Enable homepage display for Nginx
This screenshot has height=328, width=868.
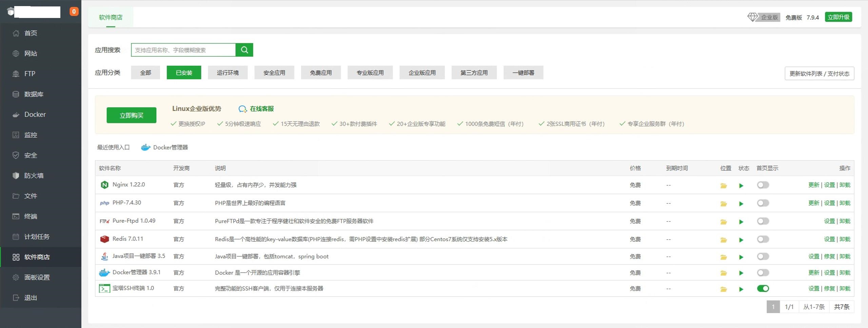click(763, 185)
